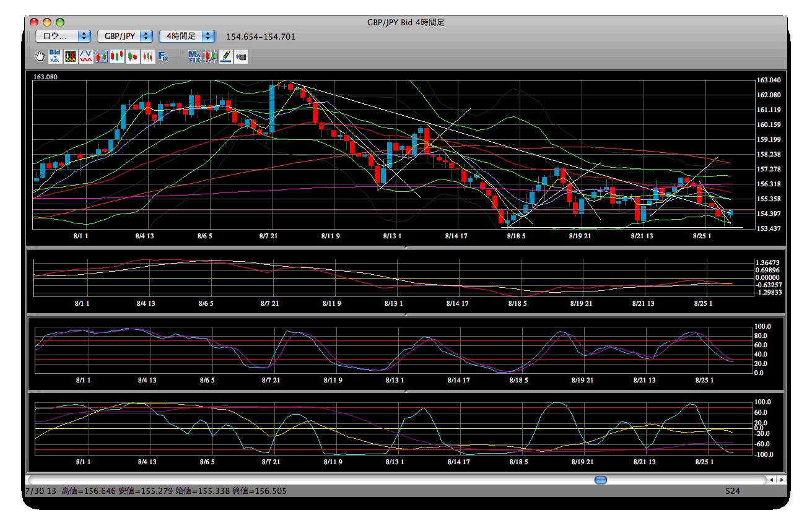The width and height of the screenshot is (812, 531).
Task: Click the -60.0 scale label in bottom panel
Action: pos(761,444)
